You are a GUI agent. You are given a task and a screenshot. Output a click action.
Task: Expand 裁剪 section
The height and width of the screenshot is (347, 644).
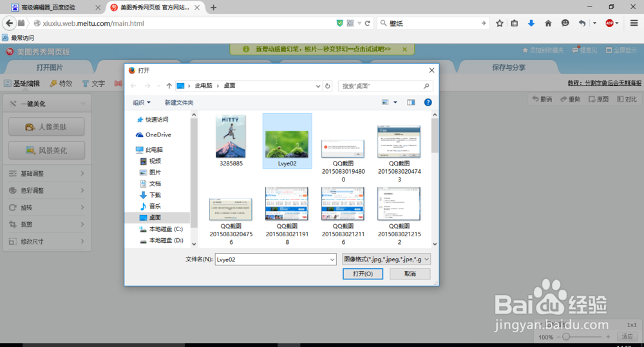tap(47, 224)
